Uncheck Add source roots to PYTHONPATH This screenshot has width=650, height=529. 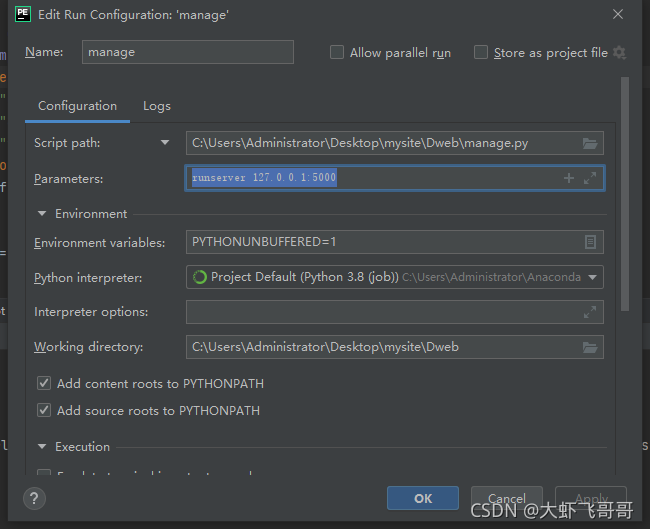(44, 410)
